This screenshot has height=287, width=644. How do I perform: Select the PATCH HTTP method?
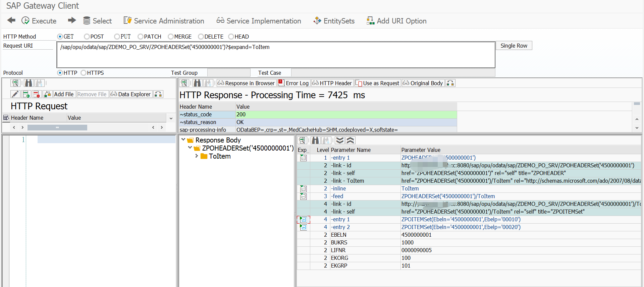141,37
